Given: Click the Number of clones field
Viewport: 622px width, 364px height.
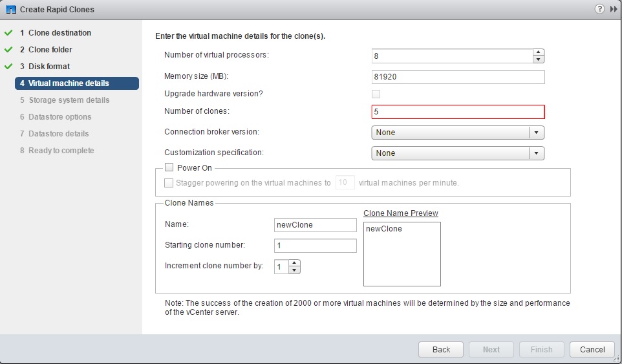Looking at the screenshot, I should 458,112.
